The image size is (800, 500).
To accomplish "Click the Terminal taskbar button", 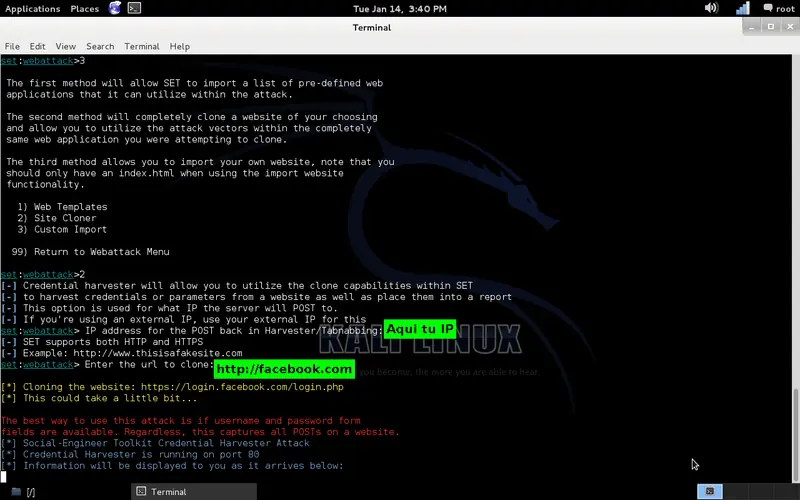I will (x=194, y=492).
